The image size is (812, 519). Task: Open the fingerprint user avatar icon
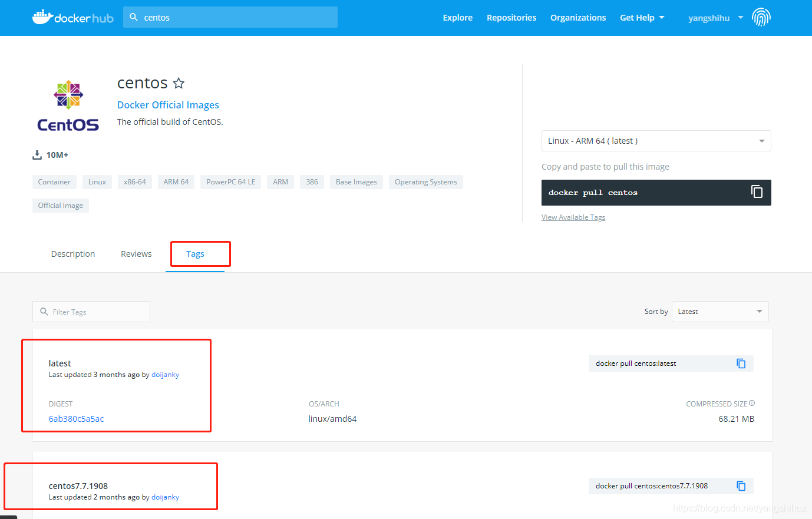coord(761,18)
